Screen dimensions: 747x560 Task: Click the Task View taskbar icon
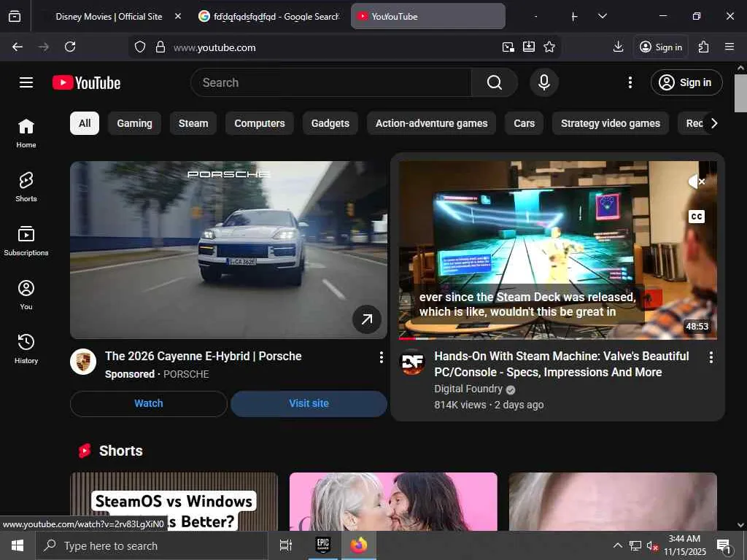point(285,545)
